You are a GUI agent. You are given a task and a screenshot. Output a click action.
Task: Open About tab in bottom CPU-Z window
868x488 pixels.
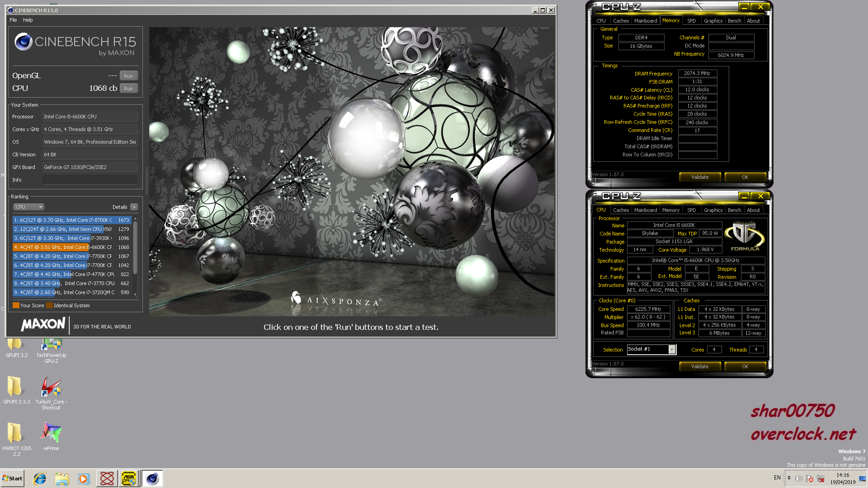tap(753, 210)
